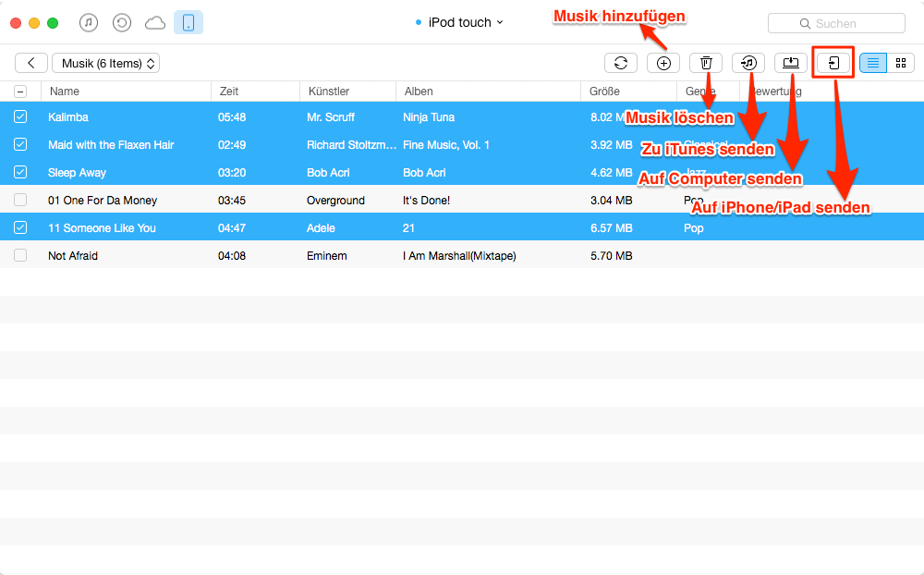The image size is (924, 575).
Task: Send selected songs to another device
Action: point(833,63)
